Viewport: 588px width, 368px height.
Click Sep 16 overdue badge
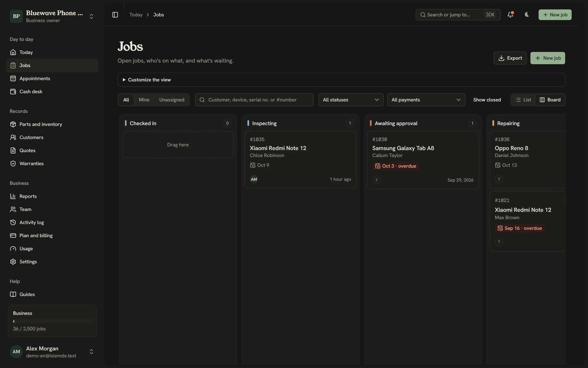(519, 228)
